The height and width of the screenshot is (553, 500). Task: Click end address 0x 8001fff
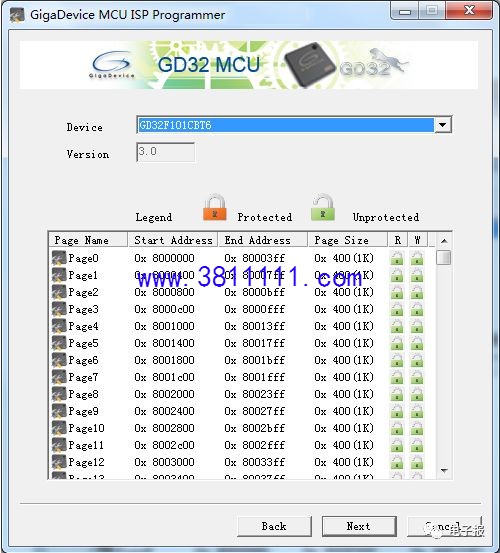pos(255,377)
